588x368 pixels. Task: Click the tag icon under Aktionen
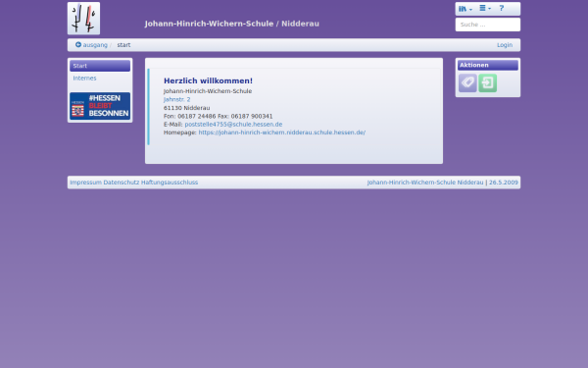pyautogui.click(x=467, y=83)
